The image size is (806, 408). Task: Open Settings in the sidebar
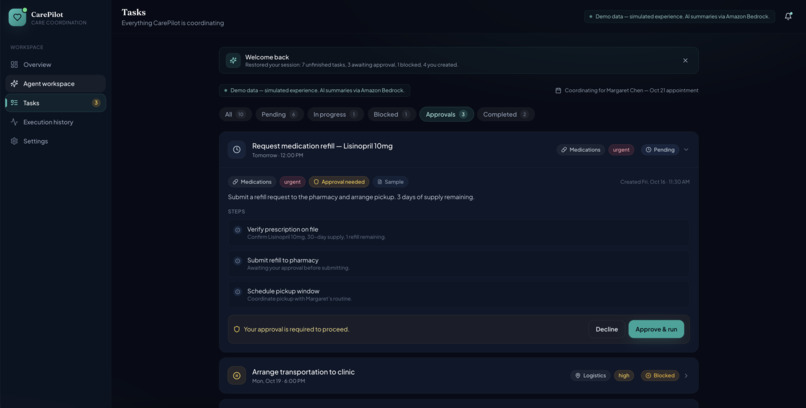click(x=56, y=141)
